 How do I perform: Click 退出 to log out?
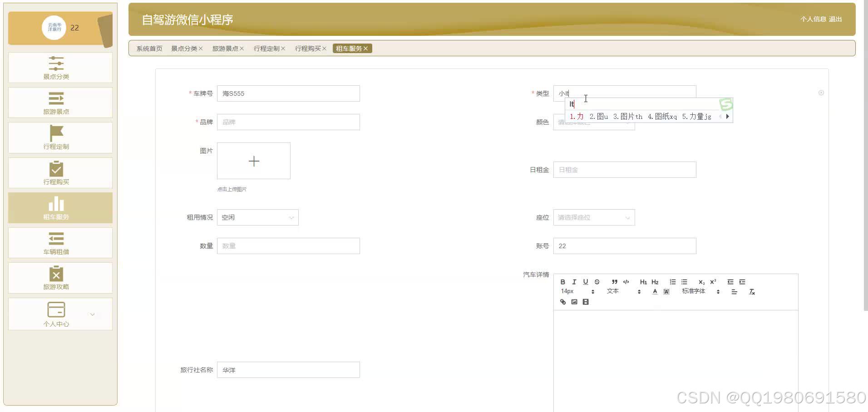point(835,19)
